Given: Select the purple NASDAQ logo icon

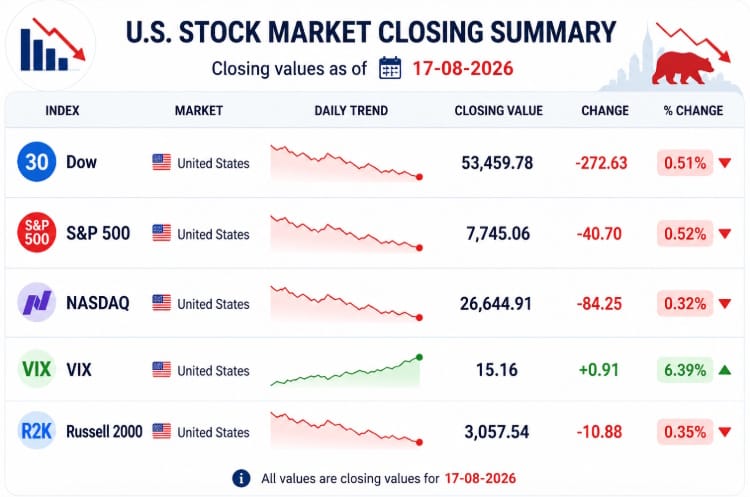Looking at the screenshot, I should click(36, 302).
